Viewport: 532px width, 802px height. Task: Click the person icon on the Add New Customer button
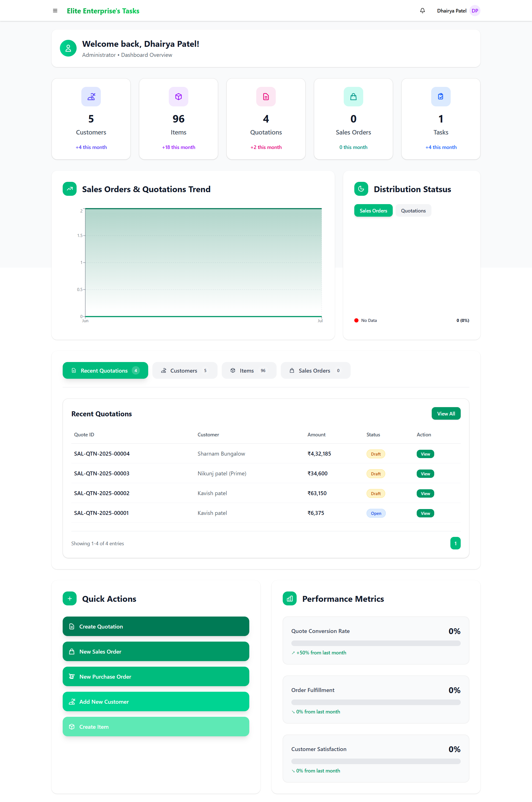72,702
